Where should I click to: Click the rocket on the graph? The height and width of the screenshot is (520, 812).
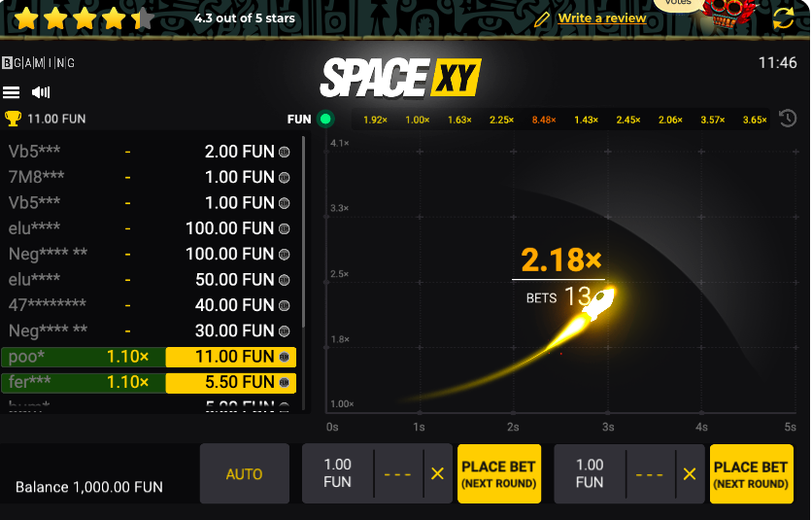597,304
